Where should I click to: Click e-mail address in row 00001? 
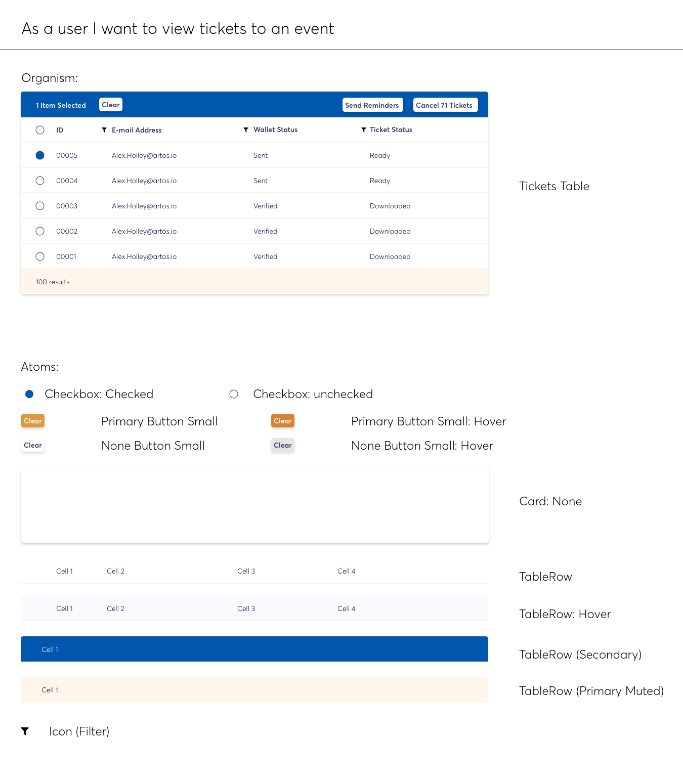pos(144,256)
